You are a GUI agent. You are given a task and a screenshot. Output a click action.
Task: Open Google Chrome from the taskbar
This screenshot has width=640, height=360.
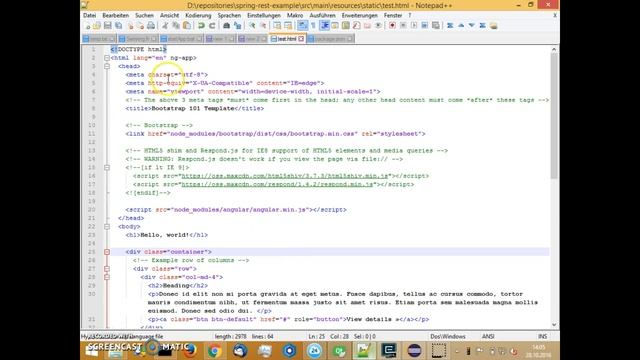215,351
